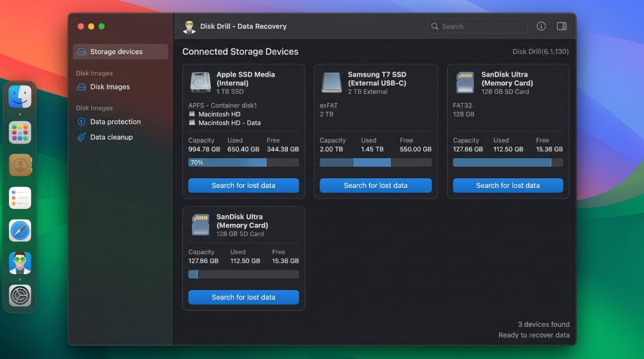Open Launchpad from the dock
644x359 pixels.
pos(20,133)
